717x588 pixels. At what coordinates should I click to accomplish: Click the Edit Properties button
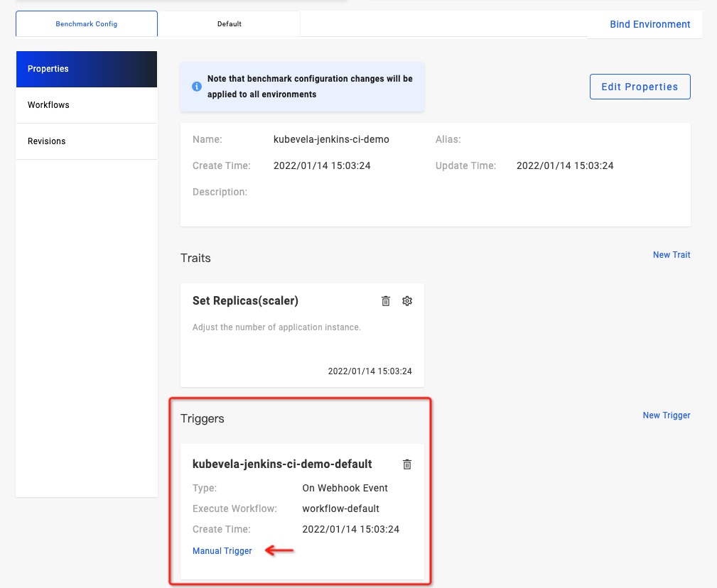tap(640, 87)
